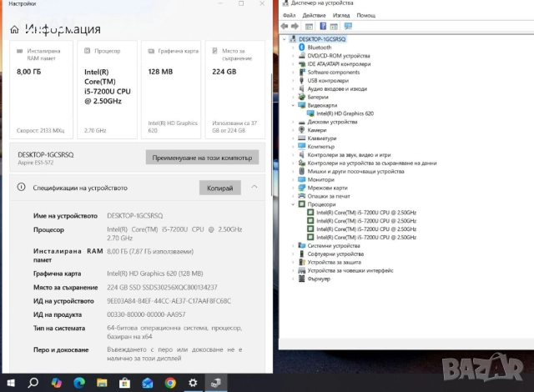
Task: Select the Монитори category
Action: 320,179
